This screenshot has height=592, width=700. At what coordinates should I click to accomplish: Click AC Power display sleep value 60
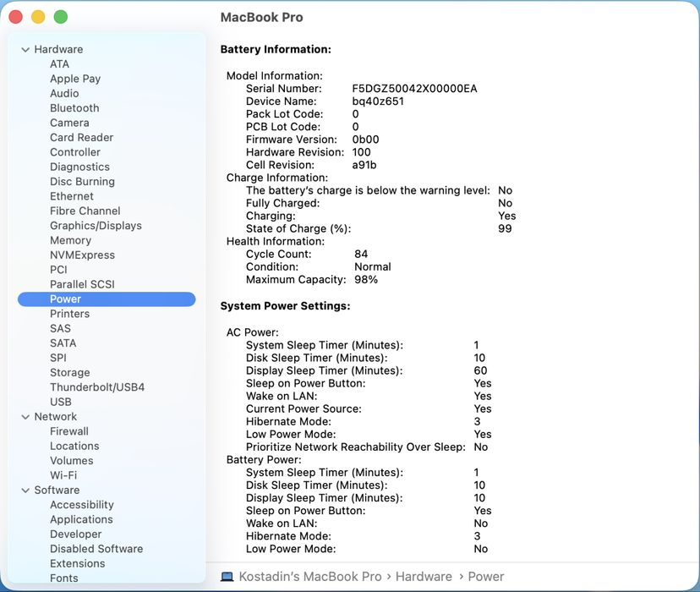(480, 371)
